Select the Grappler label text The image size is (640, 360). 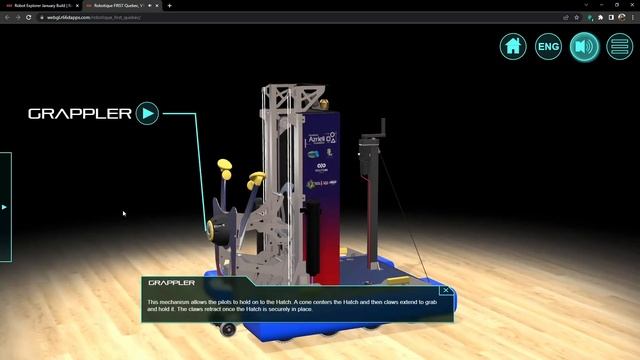point(80,113)
